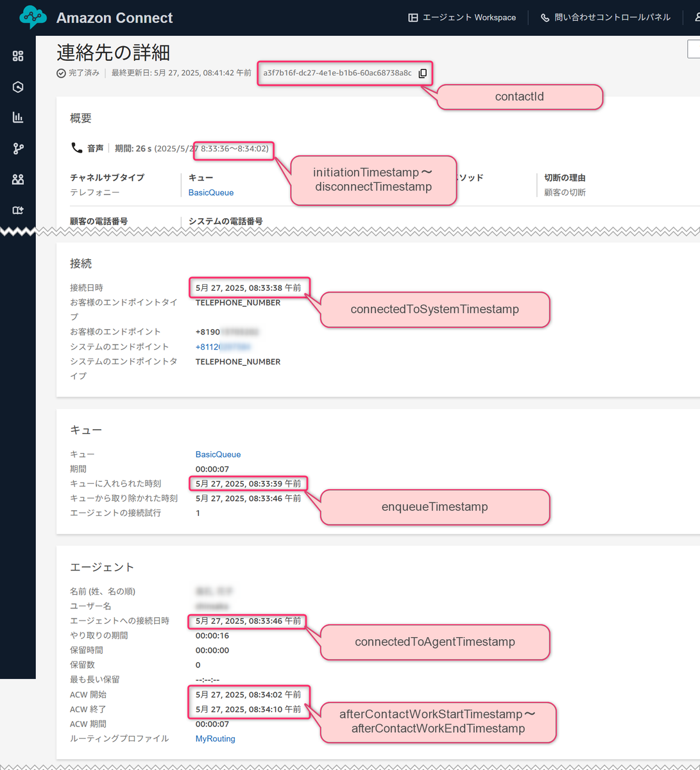Click the エージェントの接続試行 value 1

click(198, 513)
